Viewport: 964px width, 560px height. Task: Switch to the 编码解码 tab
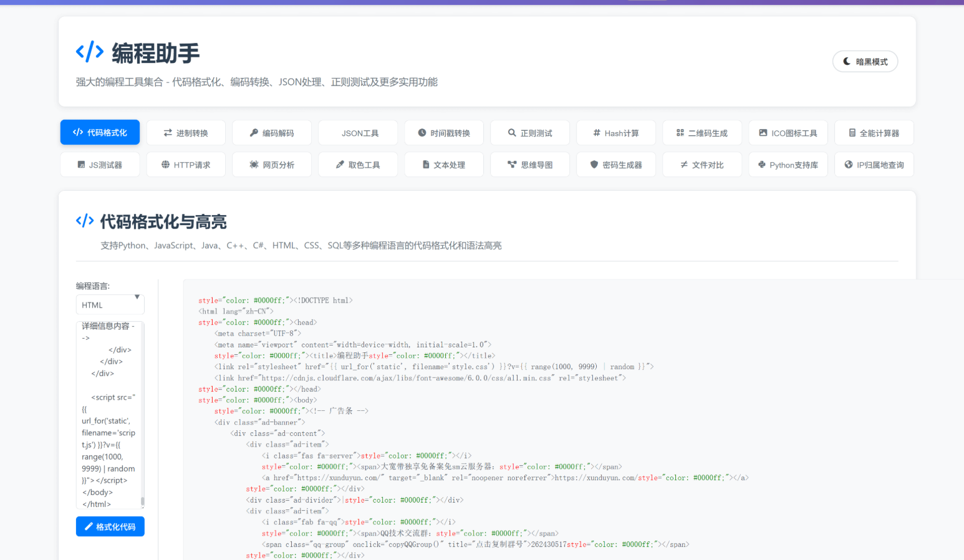pos(272,133)
